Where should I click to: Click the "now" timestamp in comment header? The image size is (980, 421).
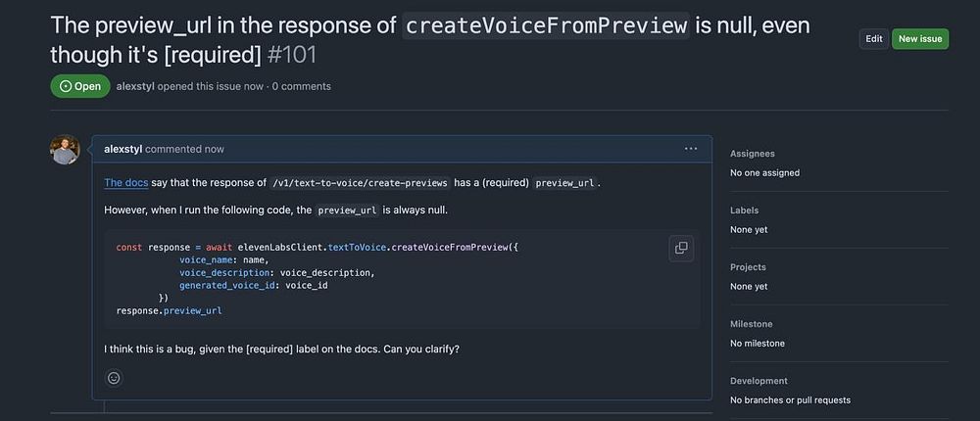point(215,149)
